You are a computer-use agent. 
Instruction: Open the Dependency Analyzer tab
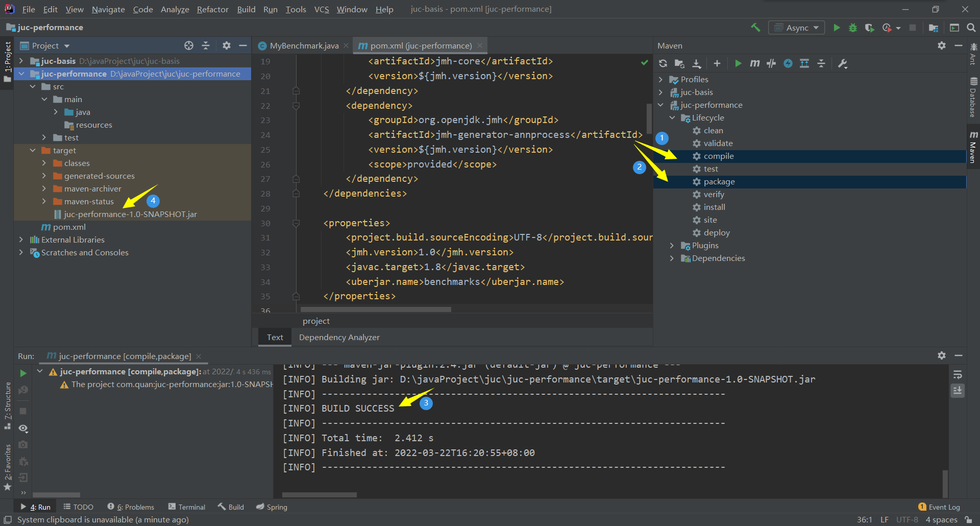pos(339,338)
